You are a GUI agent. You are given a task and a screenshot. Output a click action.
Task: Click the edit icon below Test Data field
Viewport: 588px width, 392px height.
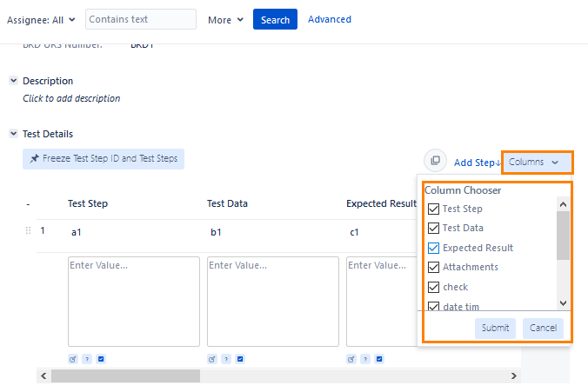212,359
